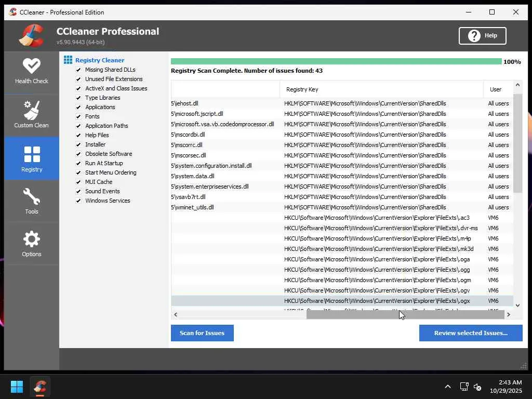Select the mscordbi.dll row

pyautogui.click(x=342, y=135)
